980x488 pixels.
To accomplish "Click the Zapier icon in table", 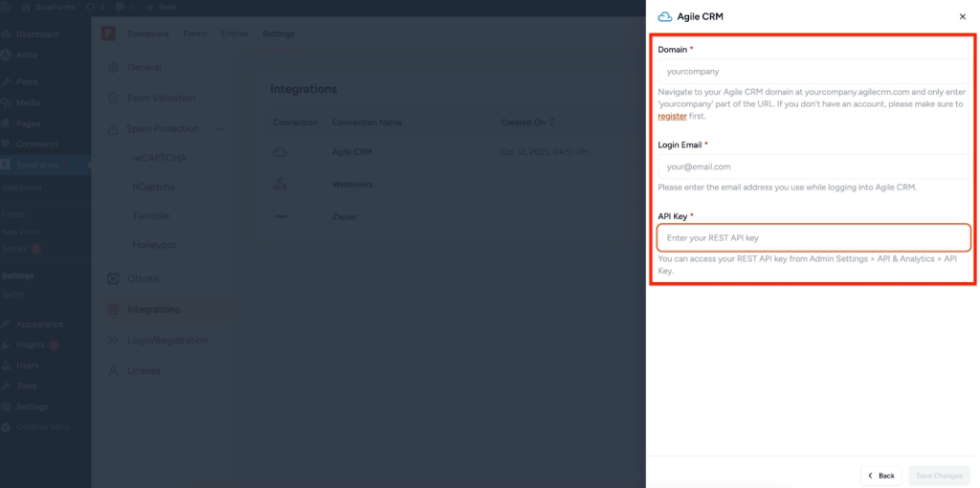I will [x=280, y=217].
